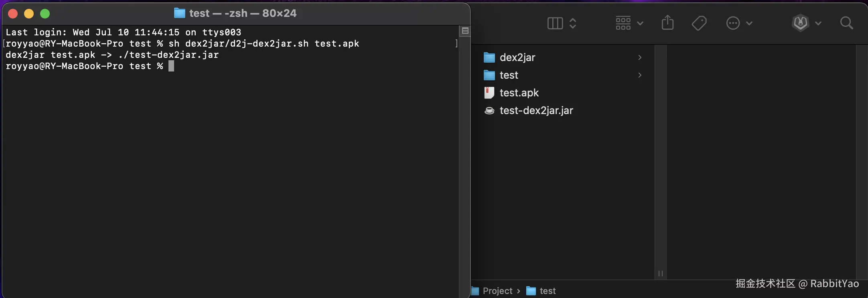This screenshot has height=298, width=868.
Task: Click the Edit Tags icon
Action: click(699, 23)
